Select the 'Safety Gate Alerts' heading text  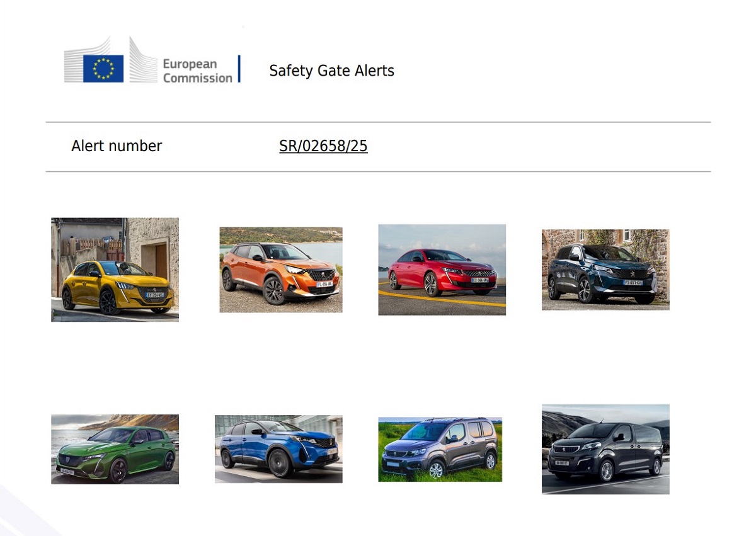click(x=331, y=71)
